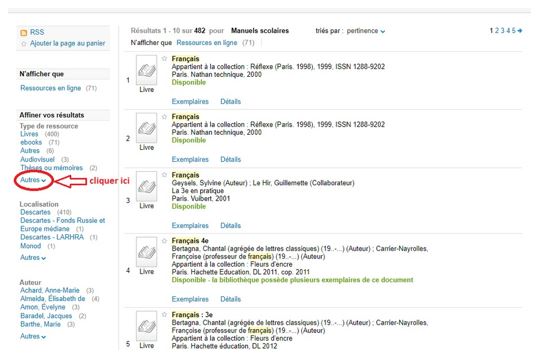The image size is (543, 364).
Task: Click the book icon of result 4
Action: (x=146, y=252)
